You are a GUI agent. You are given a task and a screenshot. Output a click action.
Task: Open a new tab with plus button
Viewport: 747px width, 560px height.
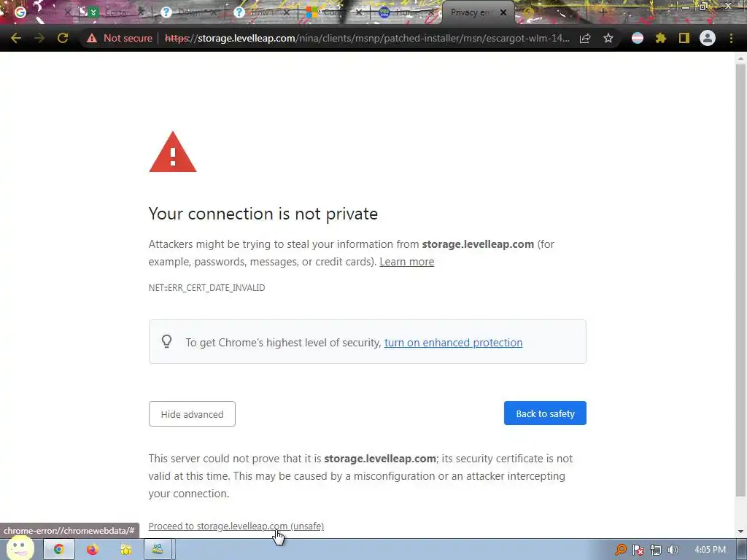point(603,12)
